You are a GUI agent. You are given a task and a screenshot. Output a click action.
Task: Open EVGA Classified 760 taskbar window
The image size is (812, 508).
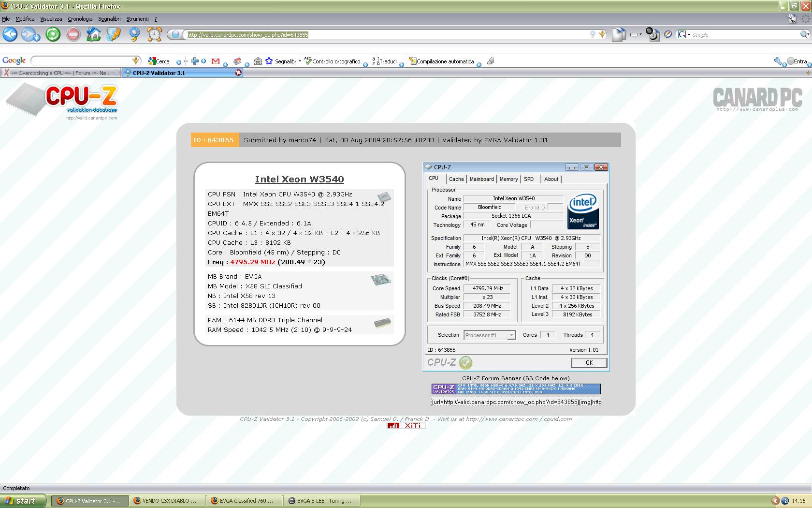[x=244, y=501]
